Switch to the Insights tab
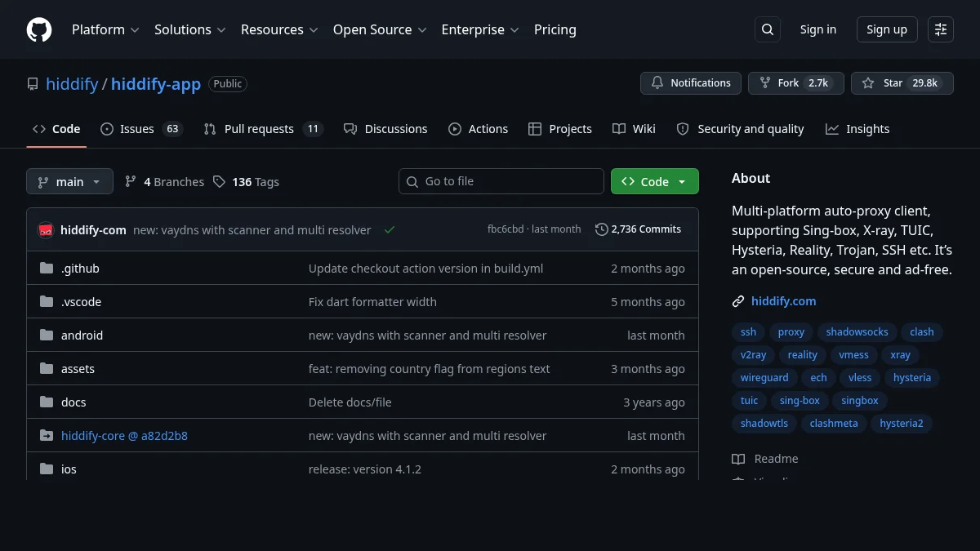Image resolution: width=980 pixels, height=551 pixels. point(857,129)
